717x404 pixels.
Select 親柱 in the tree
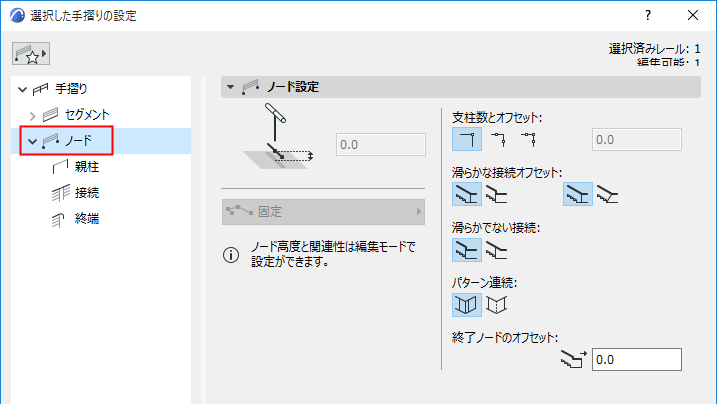click(x=86, y=166)
